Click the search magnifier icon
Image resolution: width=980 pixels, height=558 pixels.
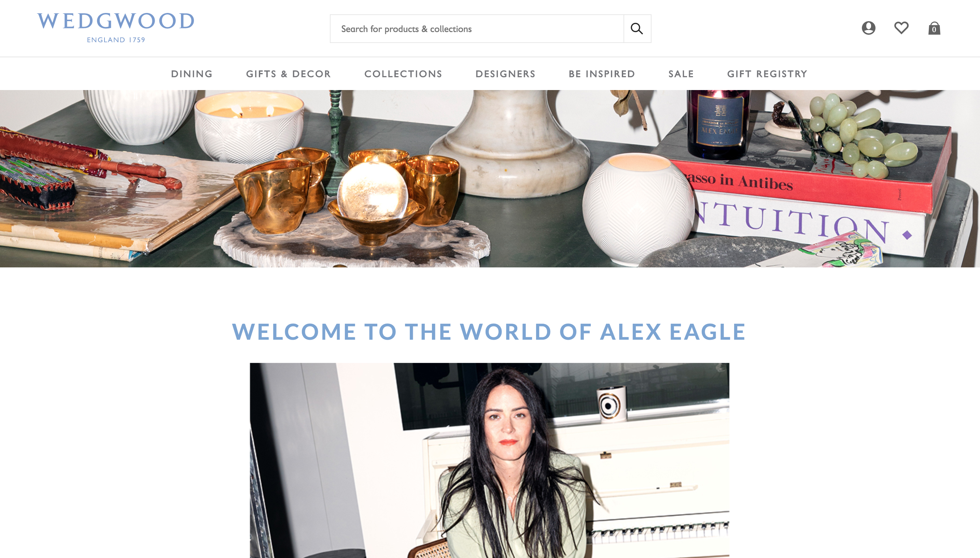[637, 29]
